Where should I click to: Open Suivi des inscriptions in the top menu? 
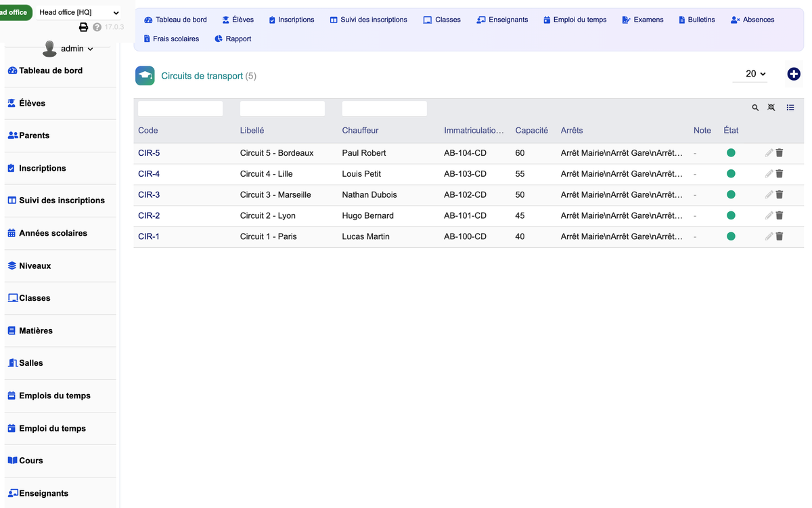369,20
